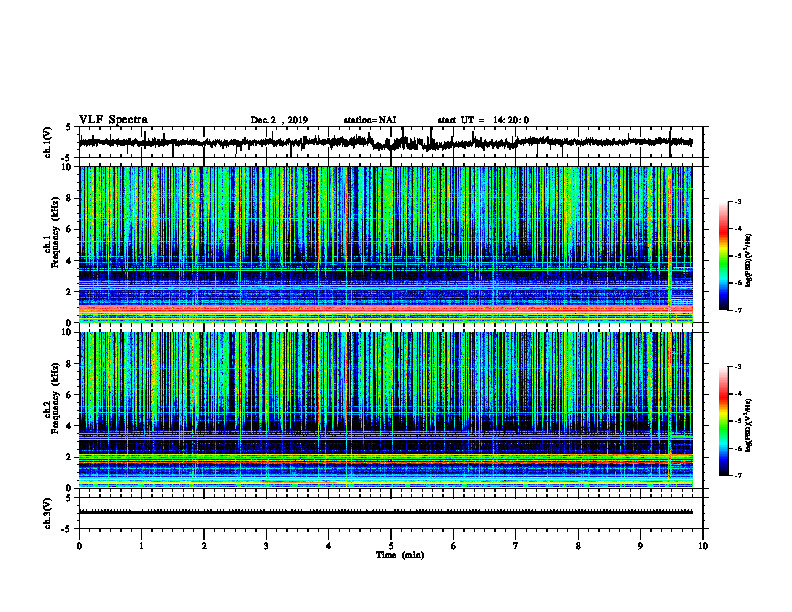Click inside the ch.2 spectrogram panel
This screenshot has height=612, width=792.
(385, 410)
